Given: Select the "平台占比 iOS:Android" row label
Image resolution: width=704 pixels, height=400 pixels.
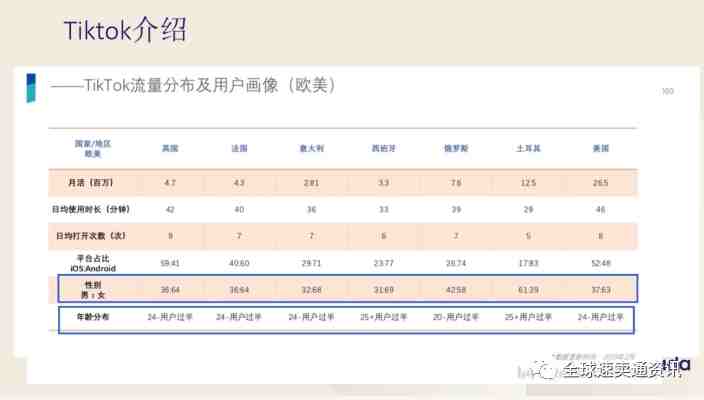Looking at the screenshot, I should click(93, 264).
